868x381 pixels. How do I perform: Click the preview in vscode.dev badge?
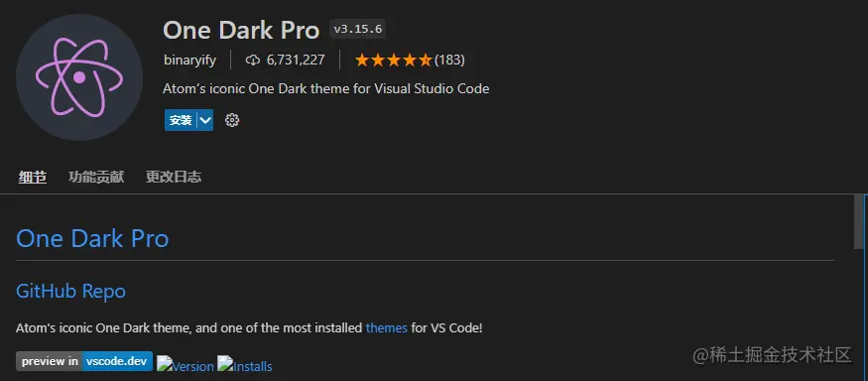[x=84, y=361]
